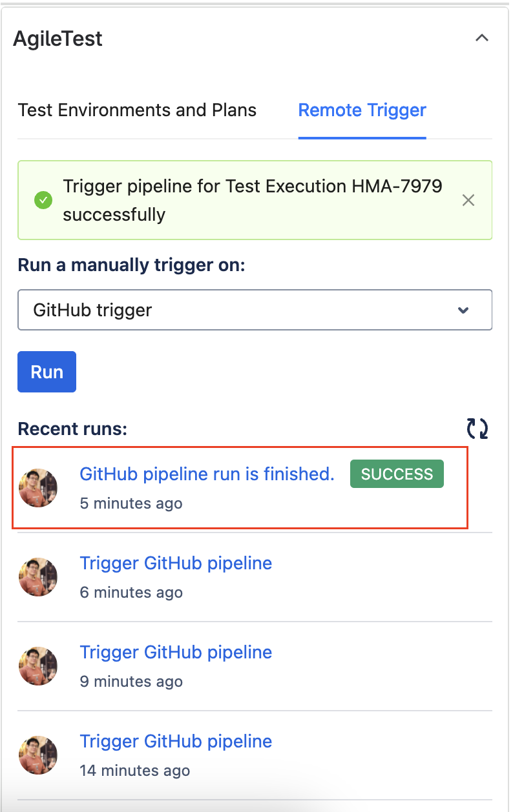Image resolution: width=513 pixels, height=812 pixels.
Task: Click the AgileTest panel title
Action: 58,39
